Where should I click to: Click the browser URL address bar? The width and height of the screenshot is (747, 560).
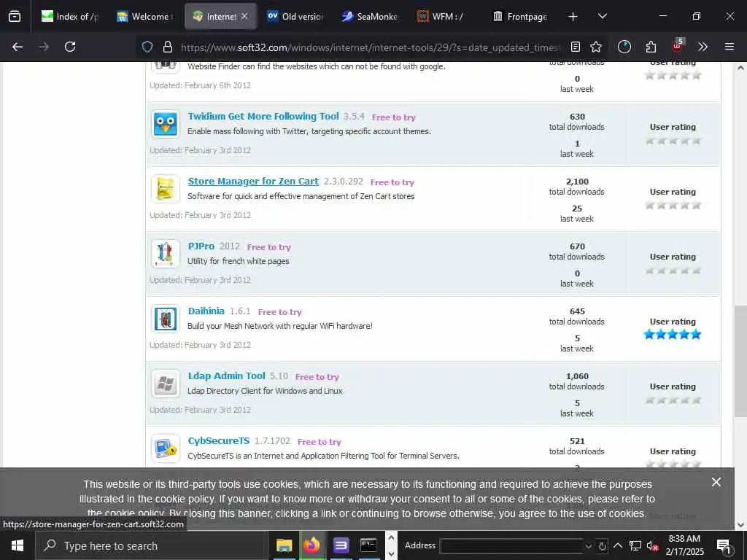coord(370,47)
